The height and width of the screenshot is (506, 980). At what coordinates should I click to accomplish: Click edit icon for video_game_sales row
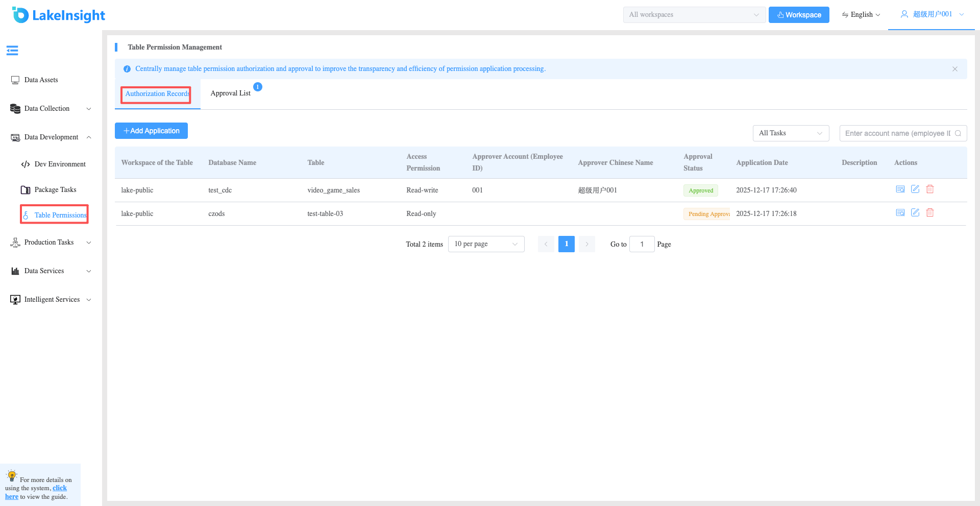pos(915,189)
